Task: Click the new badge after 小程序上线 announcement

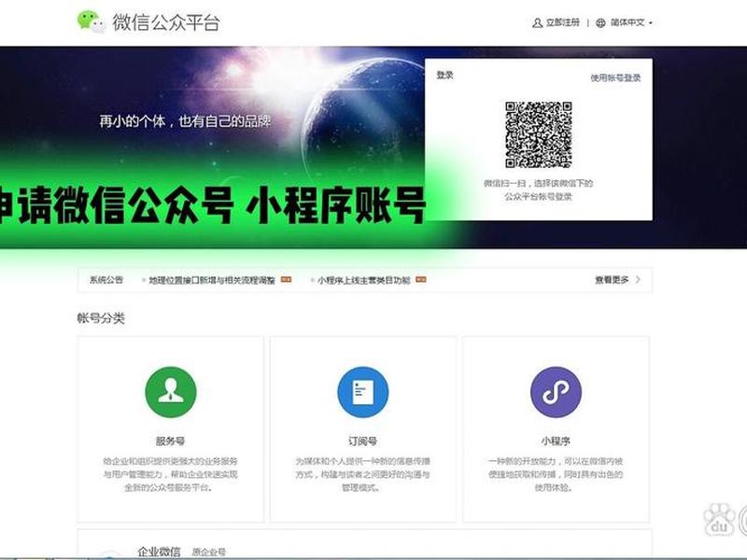Action: point(421,279)
